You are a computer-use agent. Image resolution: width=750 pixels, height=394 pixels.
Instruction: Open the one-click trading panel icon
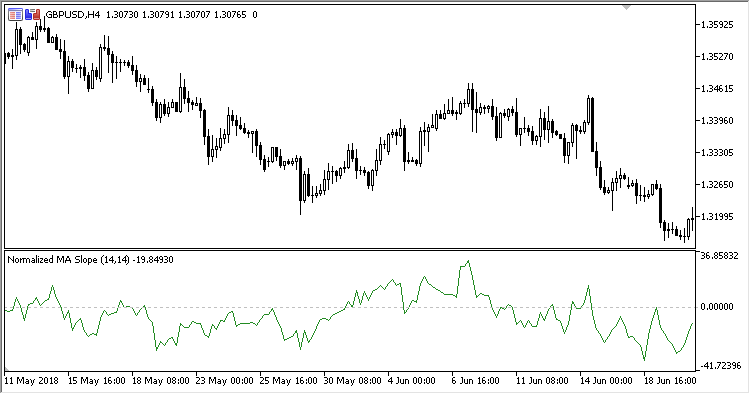[x=15, y=15]
